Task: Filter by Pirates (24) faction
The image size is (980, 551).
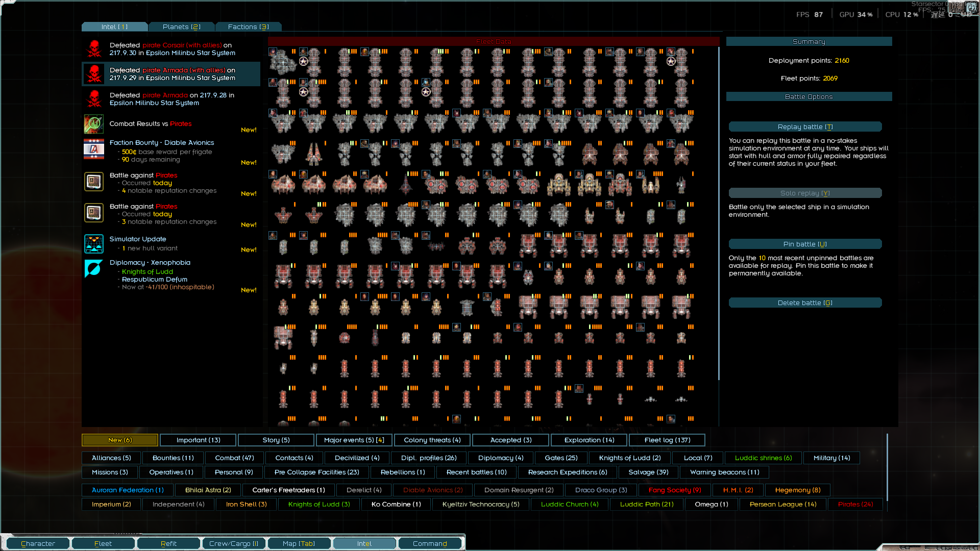Action: pos(855,504)
